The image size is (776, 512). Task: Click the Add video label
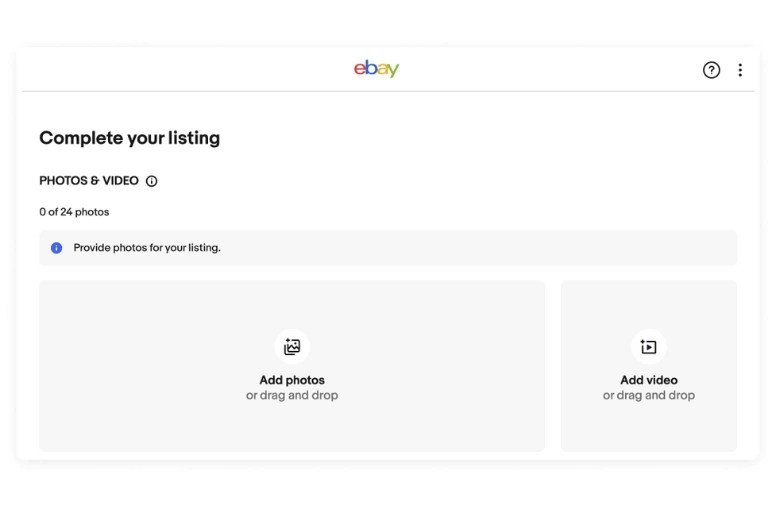click(x=649, y=380)
